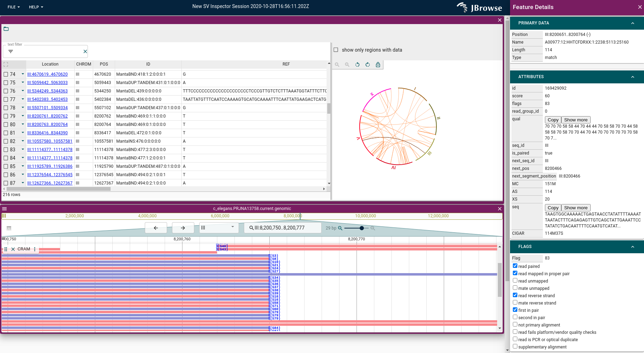
Task: Open row 80 dropdown arrow
Action: click(23, 124)
